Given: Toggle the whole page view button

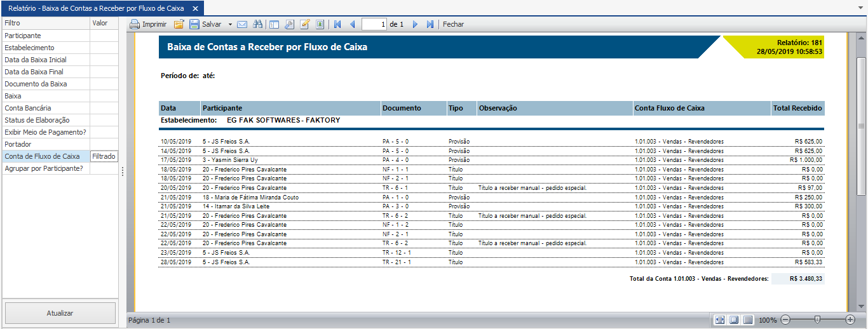Looking at the screenshot, I should pos(733,319).
